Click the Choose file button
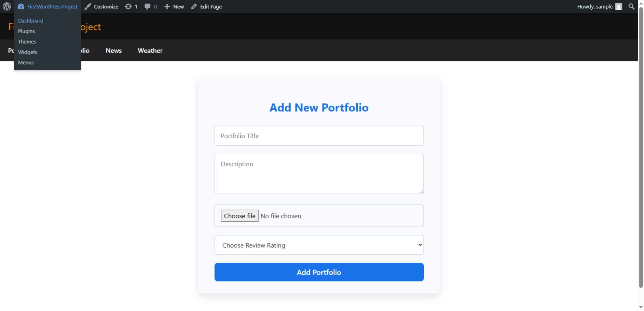 [240, 216]
